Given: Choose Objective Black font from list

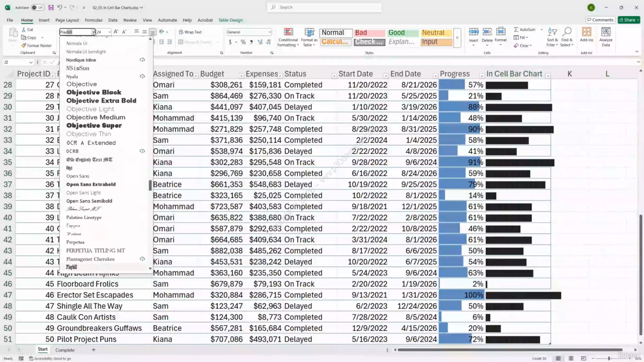Looking at the screenshot, I should tap(94, 93).
